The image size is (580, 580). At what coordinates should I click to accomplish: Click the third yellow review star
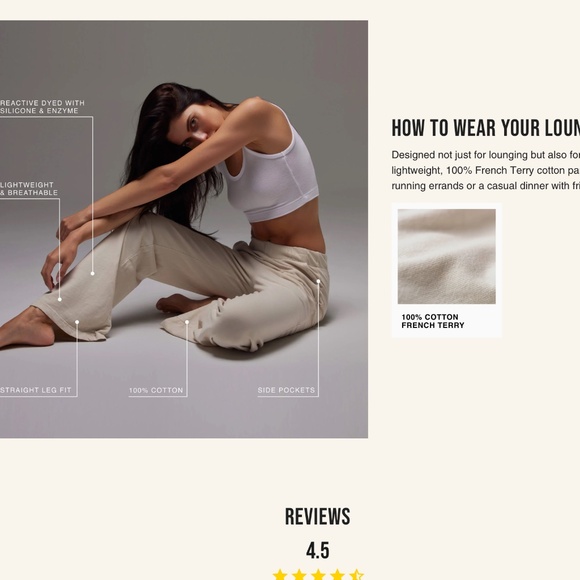[x=318, y=574]
